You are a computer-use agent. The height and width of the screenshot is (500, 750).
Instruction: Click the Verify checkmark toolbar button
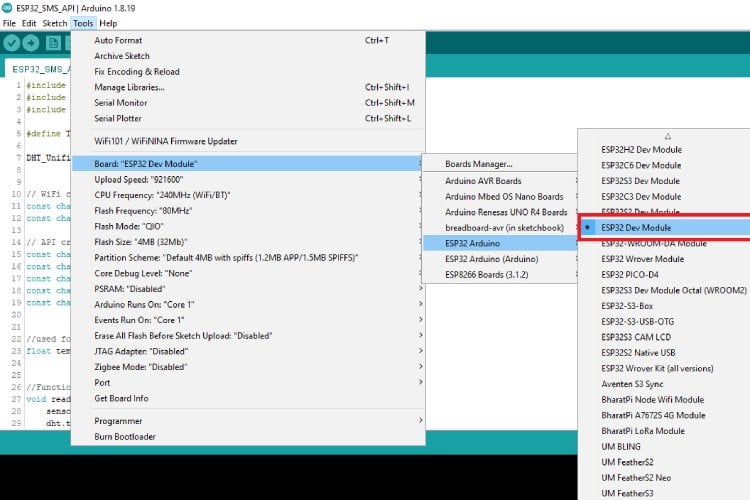[x=12, y=42]
